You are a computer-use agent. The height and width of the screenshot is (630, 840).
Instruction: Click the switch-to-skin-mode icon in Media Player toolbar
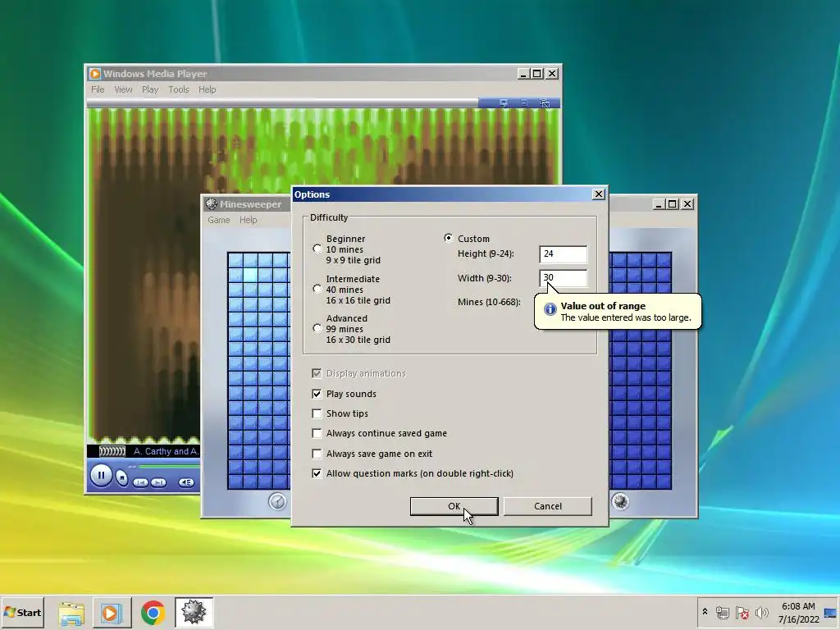[545, 103]
